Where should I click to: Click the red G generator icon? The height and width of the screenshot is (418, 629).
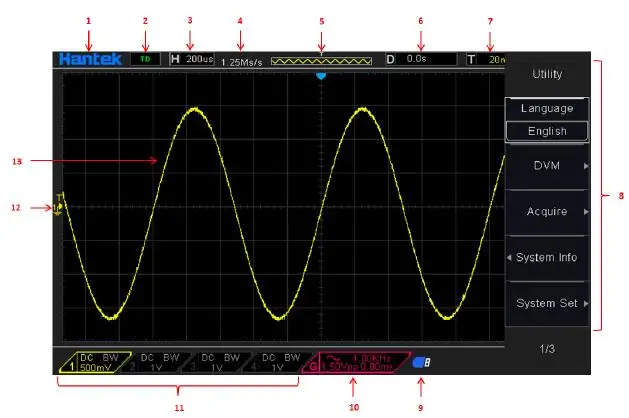[x=313, y=366]
